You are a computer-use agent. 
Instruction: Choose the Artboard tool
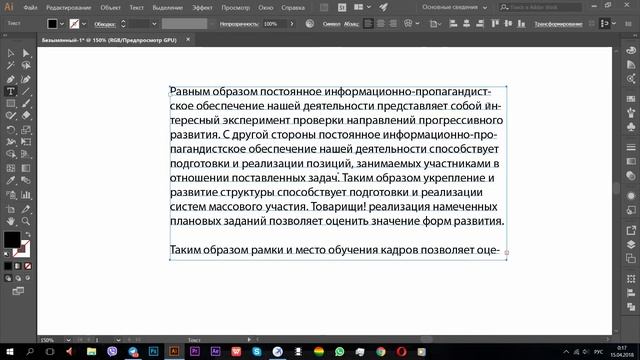[11, 209]
